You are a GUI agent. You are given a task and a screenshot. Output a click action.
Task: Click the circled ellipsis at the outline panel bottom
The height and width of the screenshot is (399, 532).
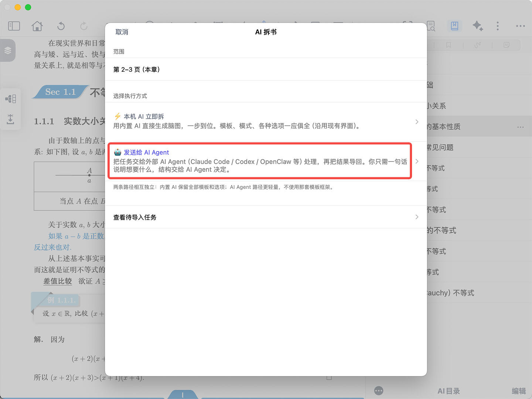coord(379,391)
